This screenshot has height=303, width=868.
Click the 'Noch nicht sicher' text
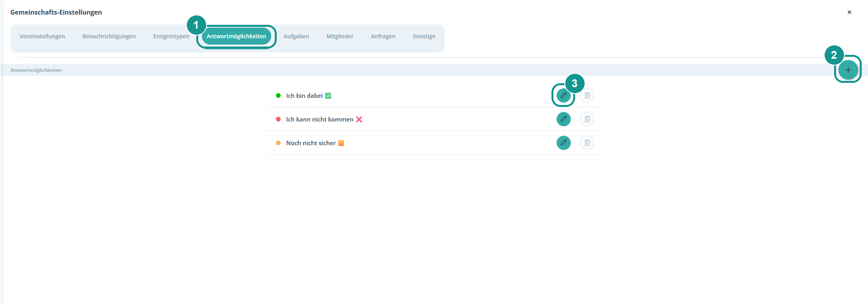pyautogui.click(x=311, y=143)
